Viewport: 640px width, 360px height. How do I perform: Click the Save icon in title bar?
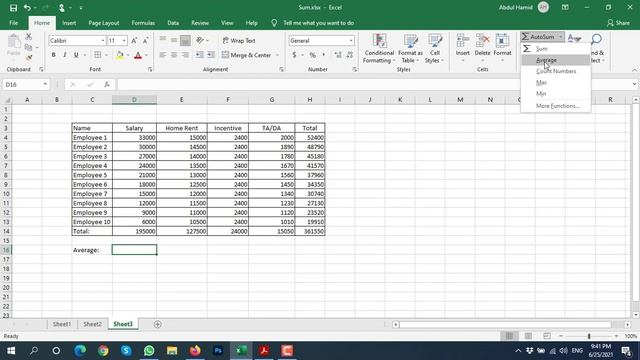pyautogui.click(x=13, y=8)
